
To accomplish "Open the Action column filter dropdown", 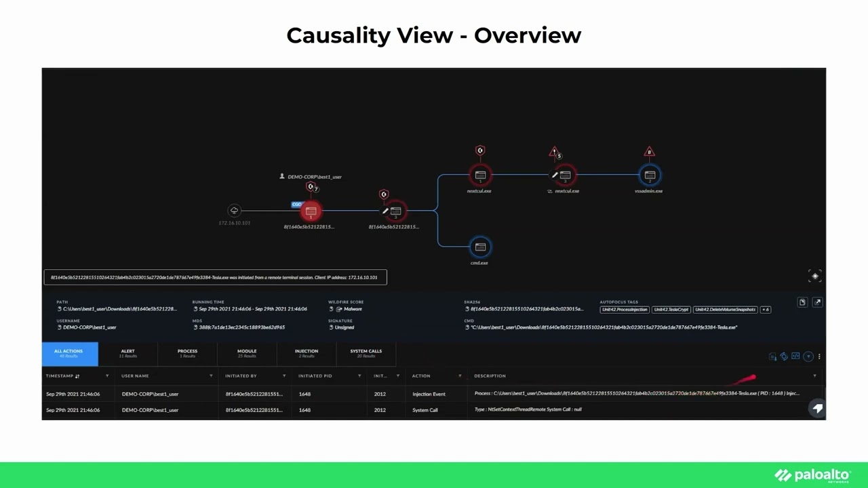I will click(x=460, y=376).
